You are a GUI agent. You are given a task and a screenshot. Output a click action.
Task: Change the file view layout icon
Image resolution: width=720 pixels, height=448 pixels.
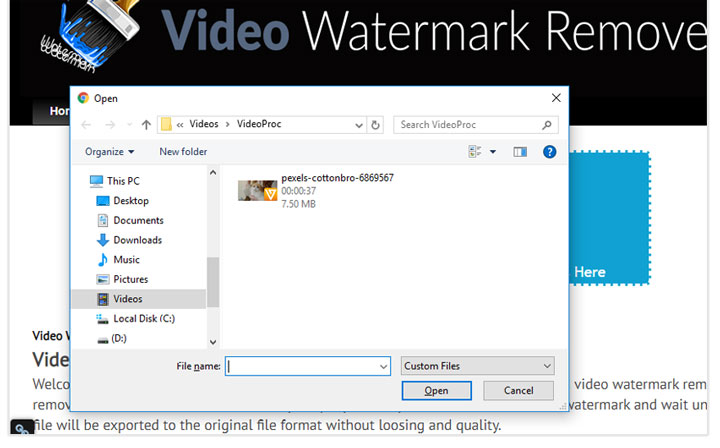coord(475,151)
